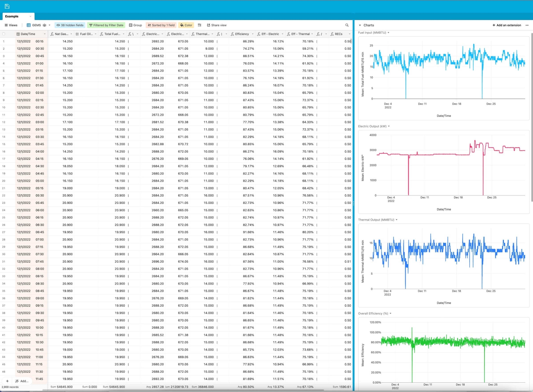This screenshot has width=533, height=392.
Task: Tick the select-all checkbox in header
Action: click(x=4, y=34)
